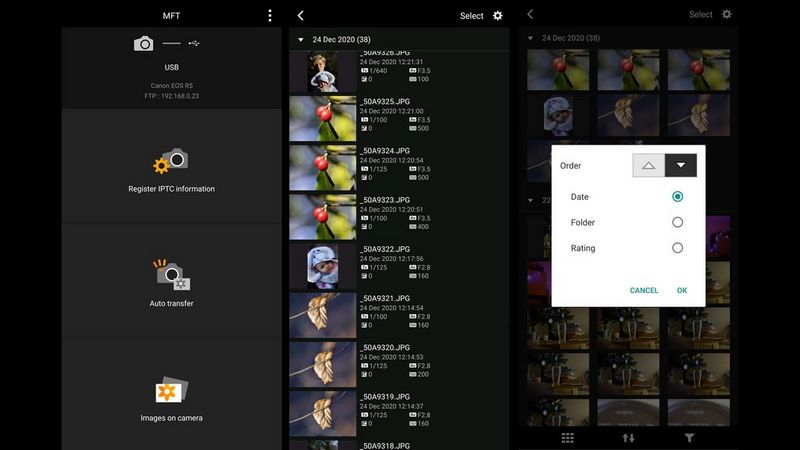Image resolution: width=800 pixels, height=450 pixels.
Task: Go back from the grid view screen
Action: pos(530,14)
